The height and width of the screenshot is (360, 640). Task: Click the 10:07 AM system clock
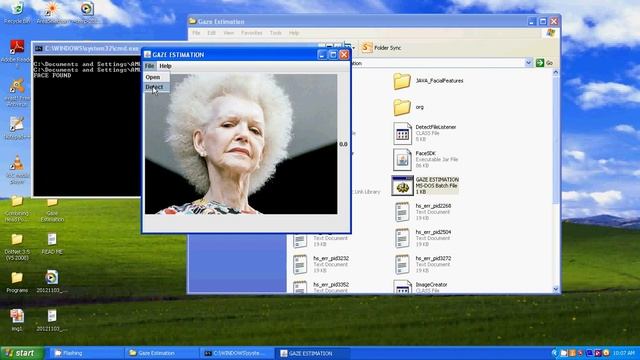click(x=624, y=353)
